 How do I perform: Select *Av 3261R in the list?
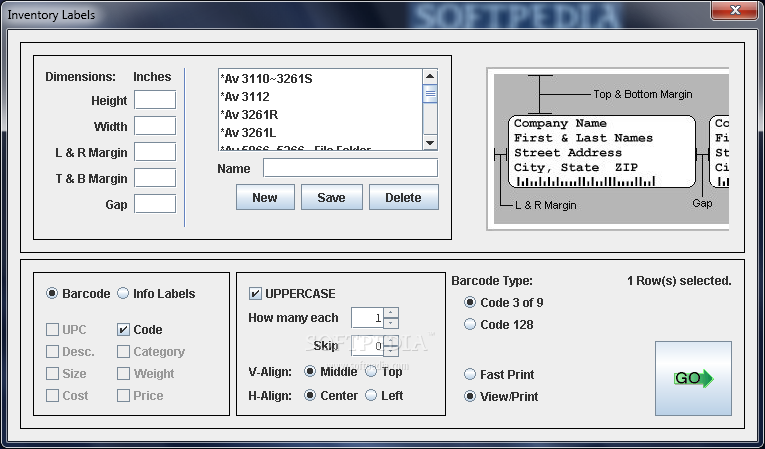point(321,115)
